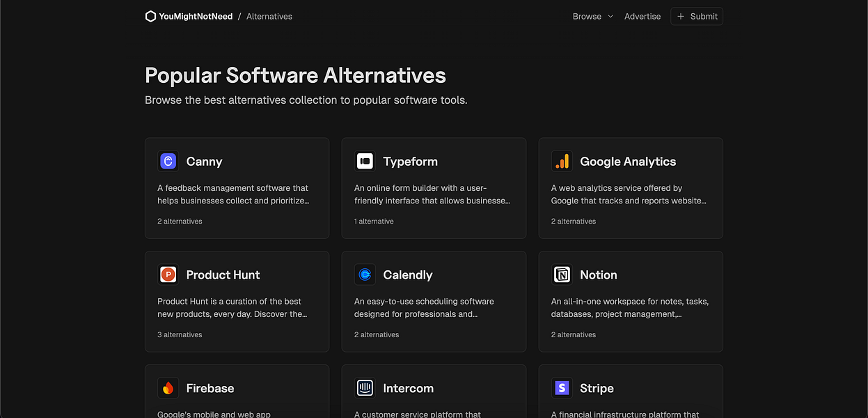Open the YouMightNotNeed home link
Screen dimensions: 868x418
(x=189, y=16)
